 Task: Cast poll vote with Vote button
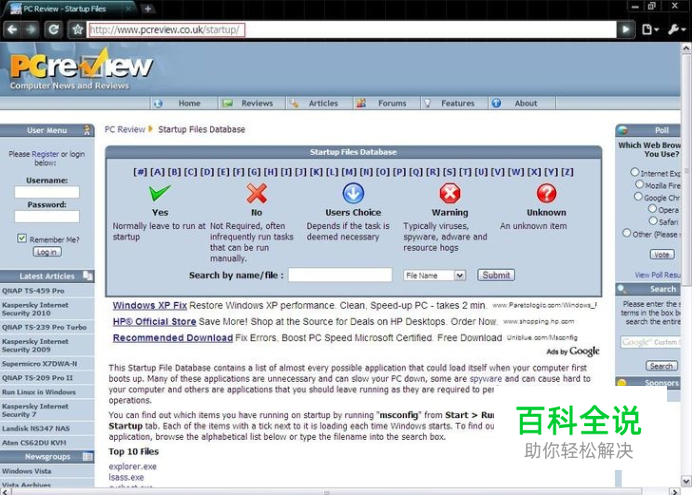point(662,255)
